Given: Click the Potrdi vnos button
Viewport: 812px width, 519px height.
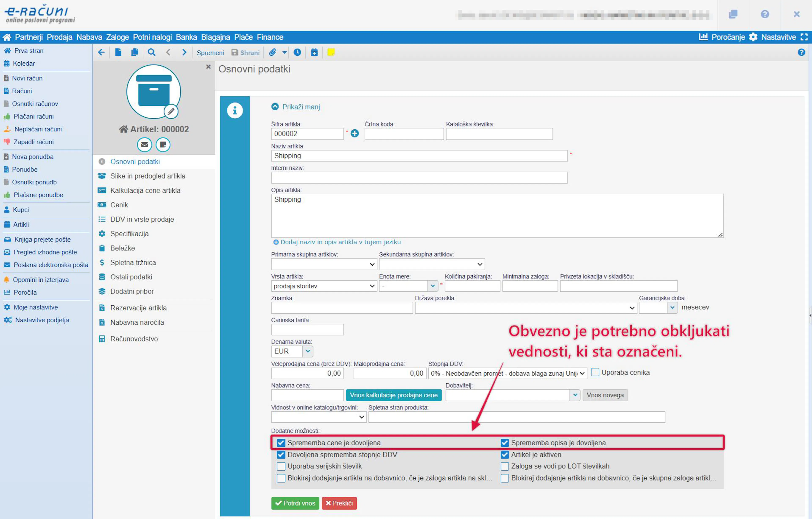Looking at the screenshot, I should pyautogui.click(x=295, y=503).
